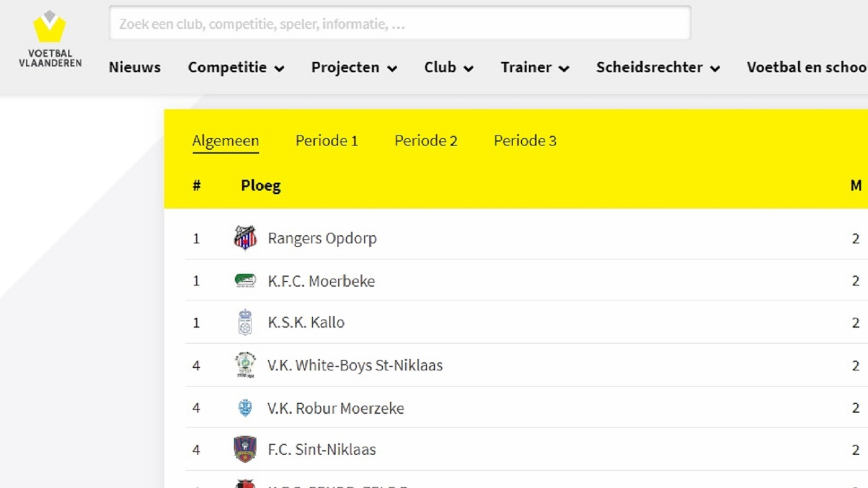Viewport: 868px width, 488px height.
Task: Click the K.S.K. Kallo club crest
Action: pos(245,323)
